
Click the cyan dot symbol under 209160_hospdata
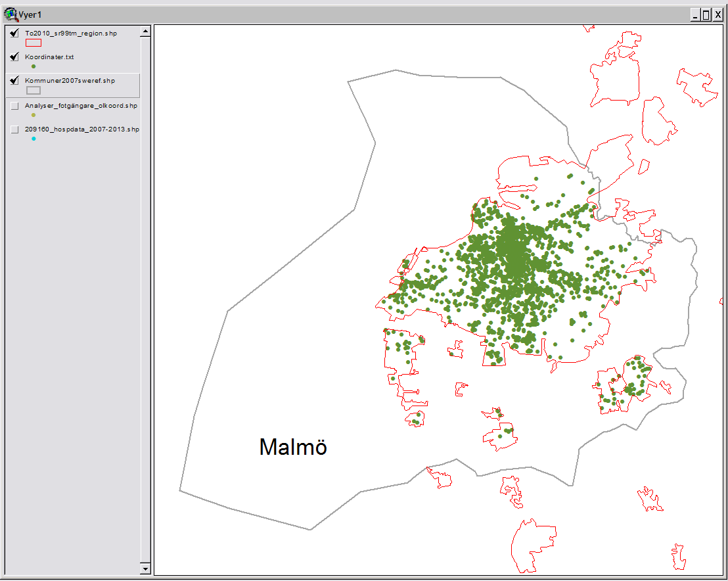point(34,139)
